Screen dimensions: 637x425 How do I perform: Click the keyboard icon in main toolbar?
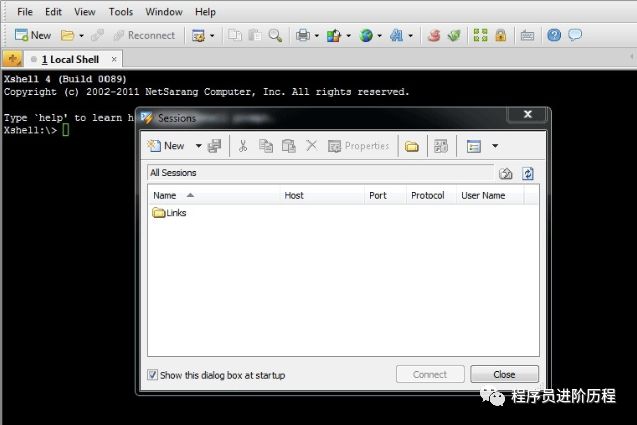coord(527,35)
